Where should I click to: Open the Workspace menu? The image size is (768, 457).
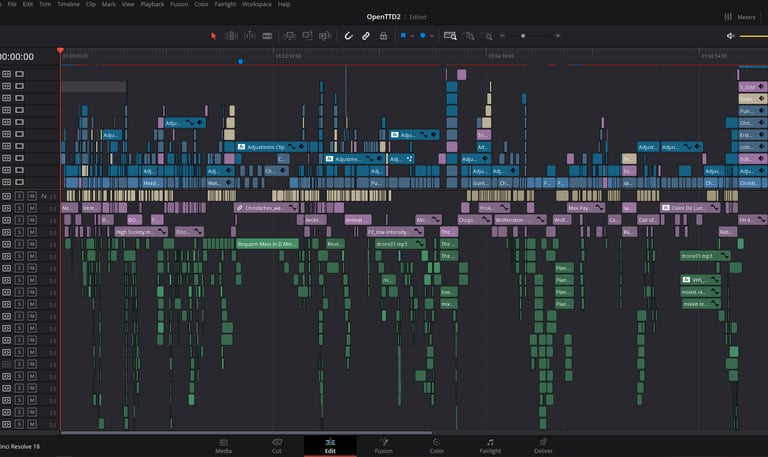tap(257, 4)
